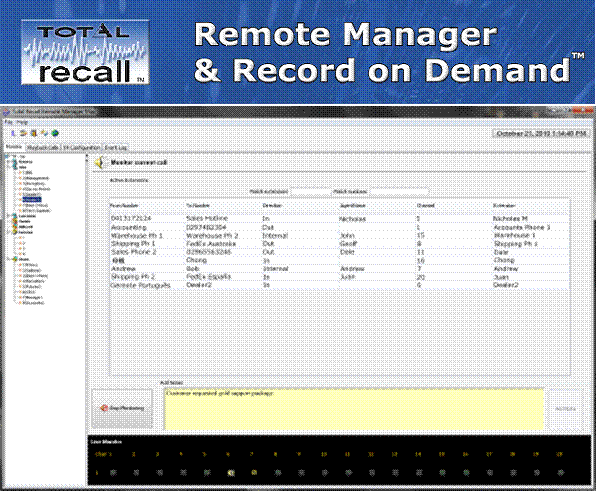Click the Match extension input field
Screen dimensions: 596x491
pyautogui.click(x=310, y=192)
